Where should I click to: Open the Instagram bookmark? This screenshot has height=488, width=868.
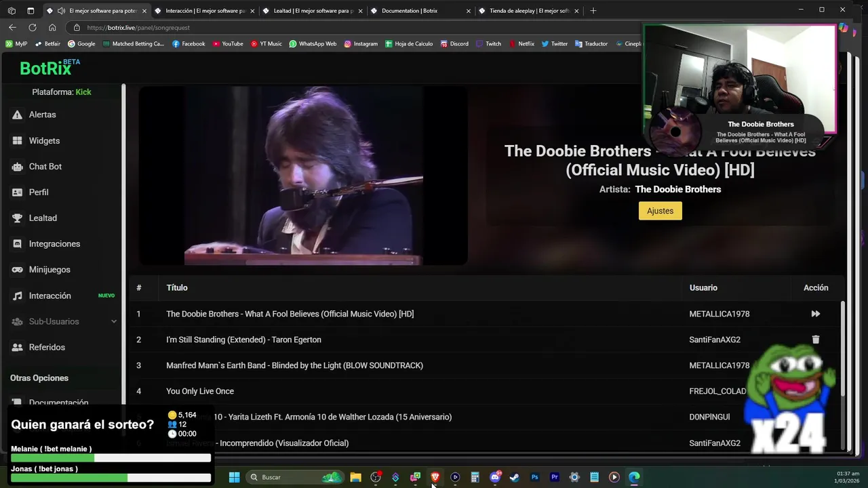(361, 43)
